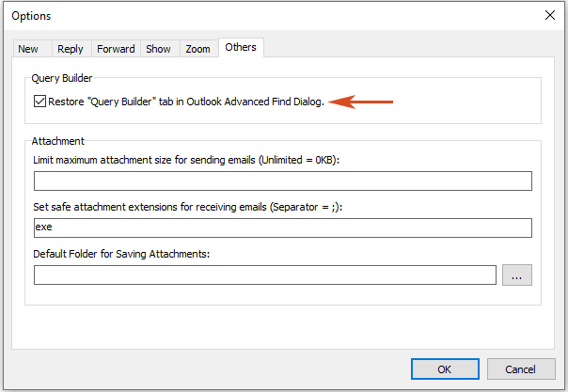Click the Others tab
Screen dimensions: 568x392
point(240,48)
